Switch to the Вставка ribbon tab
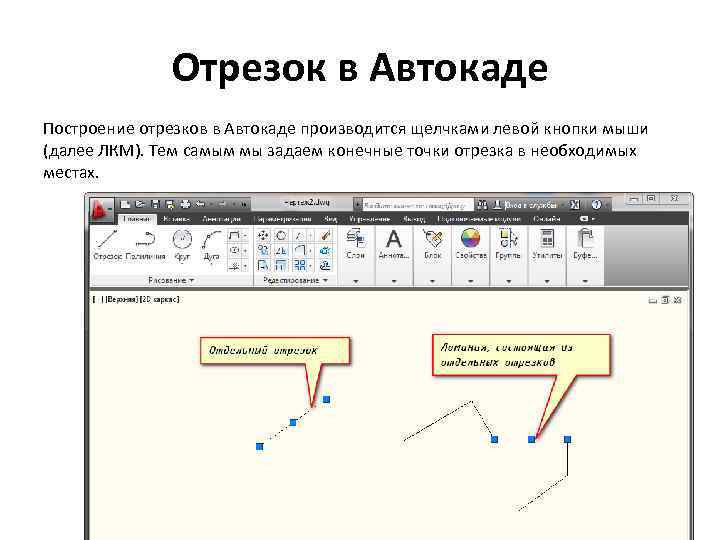Screen dimensions: 720x540 tap(176, 219)
